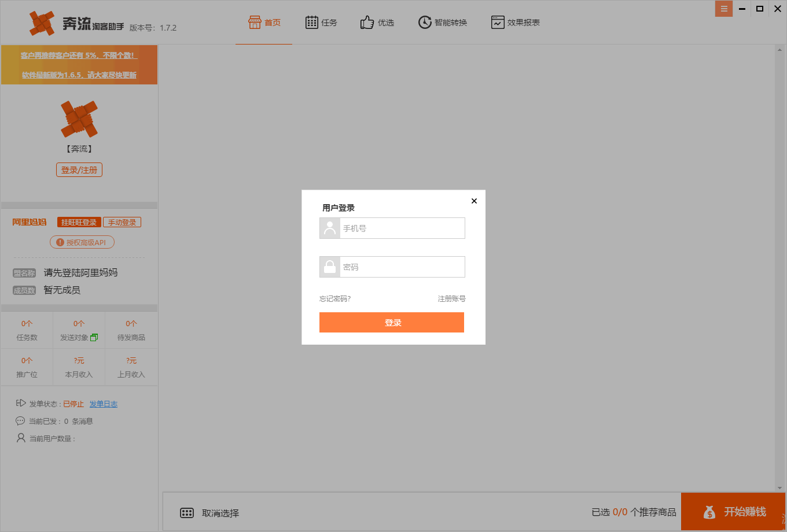Viewport: 787px width, 532px height.
Task: Open the 注册账号 link
Action: click(451, 299)
